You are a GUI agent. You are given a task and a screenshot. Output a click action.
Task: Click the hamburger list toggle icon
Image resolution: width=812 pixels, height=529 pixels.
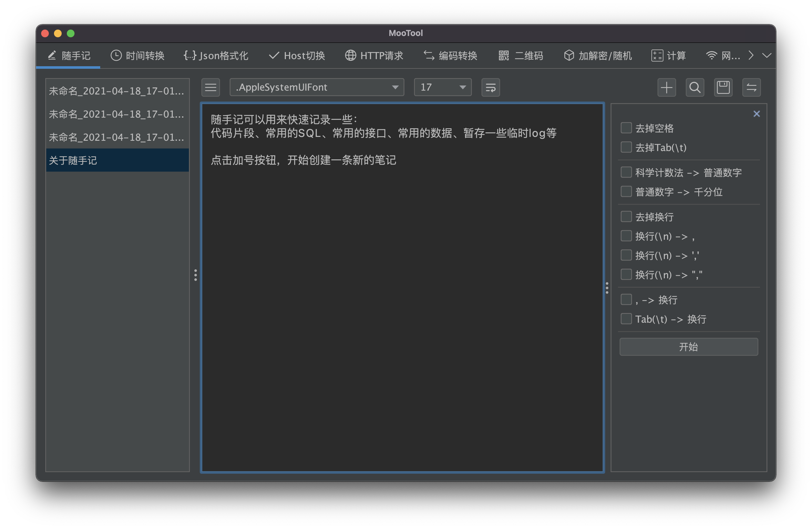(x=210, y=87)
